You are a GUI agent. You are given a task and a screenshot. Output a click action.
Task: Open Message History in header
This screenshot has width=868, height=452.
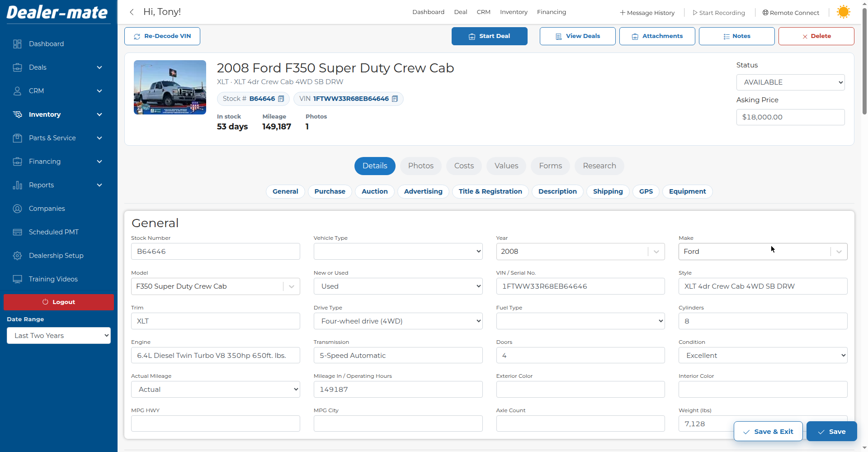(647, 13)
